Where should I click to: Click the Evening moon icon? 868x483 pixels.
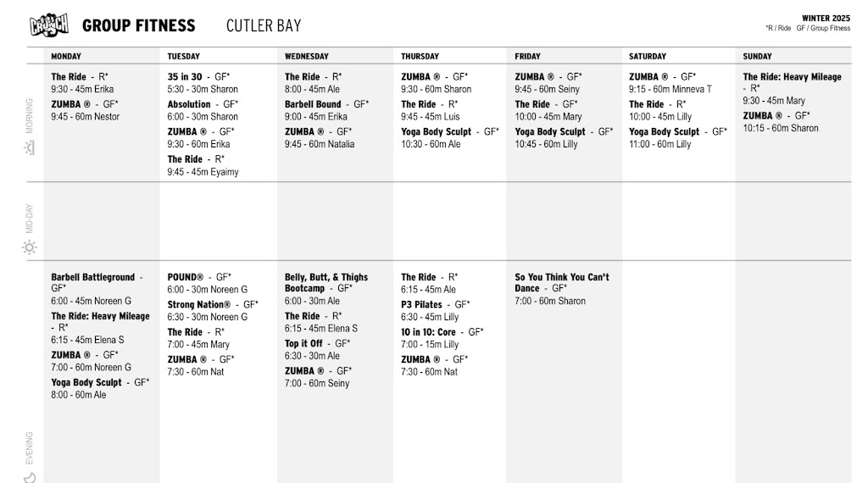(x=30, y=477)
